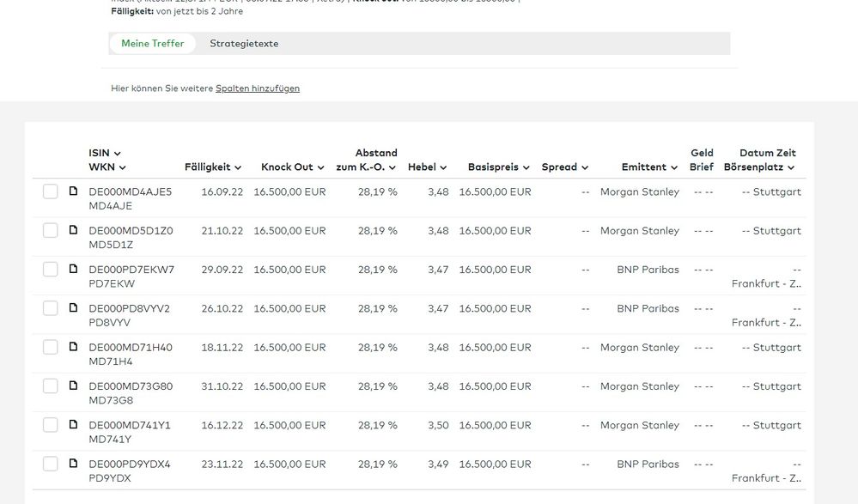
Task: Open document icon for DE000MD71H40
Action: (x=74, y=347)
